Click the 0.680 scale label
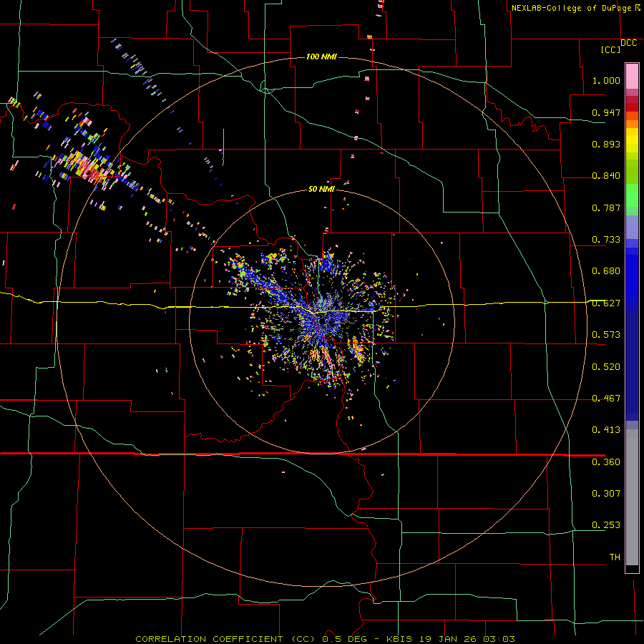Screen dimensions: 644x644 (x=606, y=271)
